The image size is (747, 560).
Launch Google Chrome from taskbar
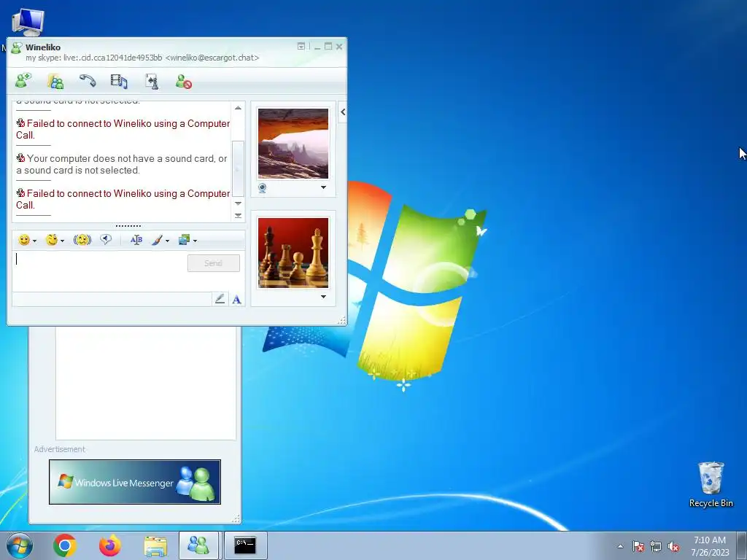coord(65,545)
